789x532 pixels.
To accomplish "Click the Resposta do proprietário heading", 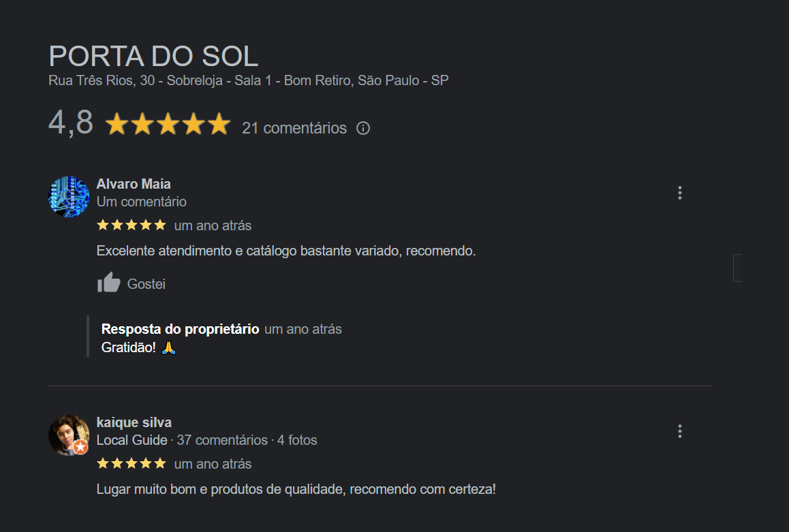I will pos(180,329).
